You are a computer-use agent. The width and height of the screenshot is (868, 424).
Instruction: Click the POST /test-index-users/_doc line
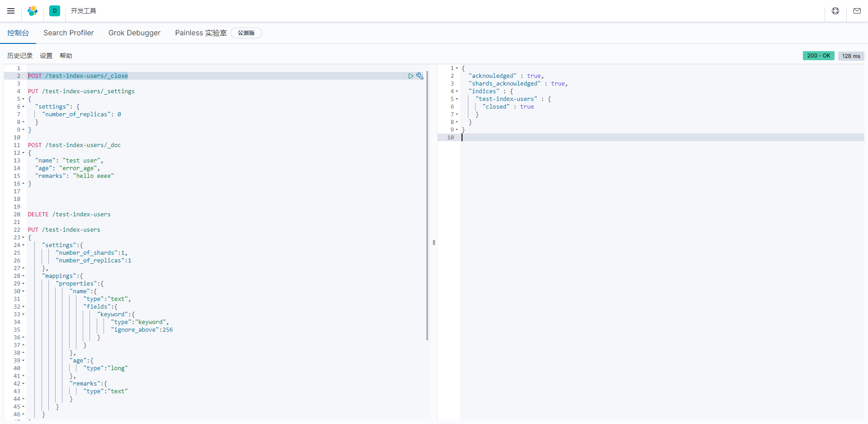(75, 145)
